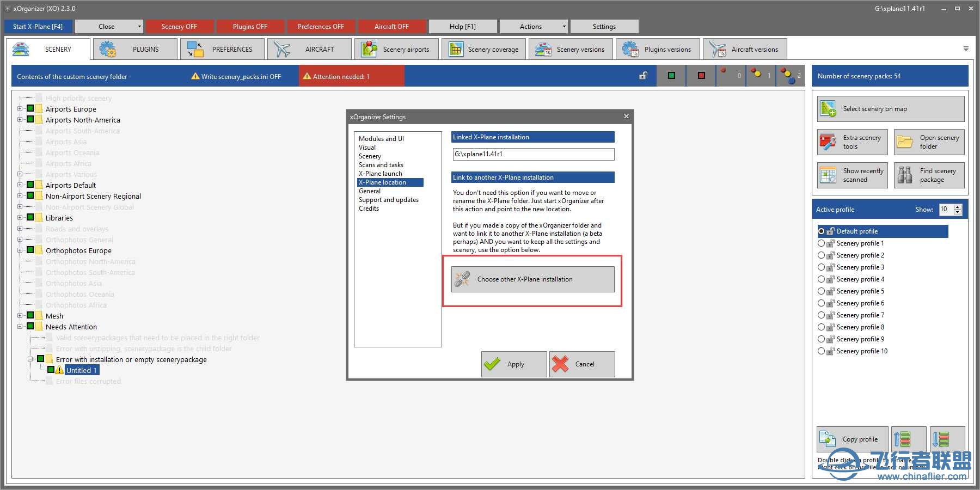Select the Scenery profile 10 radio button

[x=821, y=351]
